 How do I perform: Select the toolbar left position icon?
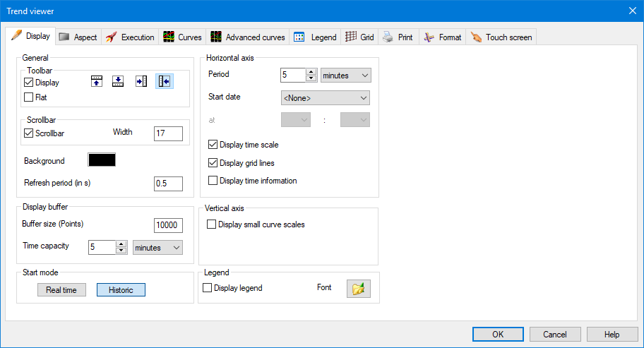coord(164,81)
